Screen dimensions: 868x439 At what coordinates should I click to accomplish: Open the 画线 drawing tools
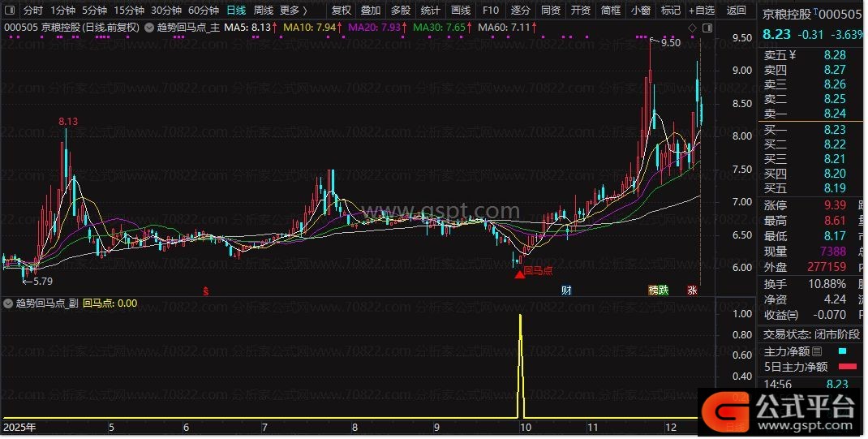coord(460,11)
